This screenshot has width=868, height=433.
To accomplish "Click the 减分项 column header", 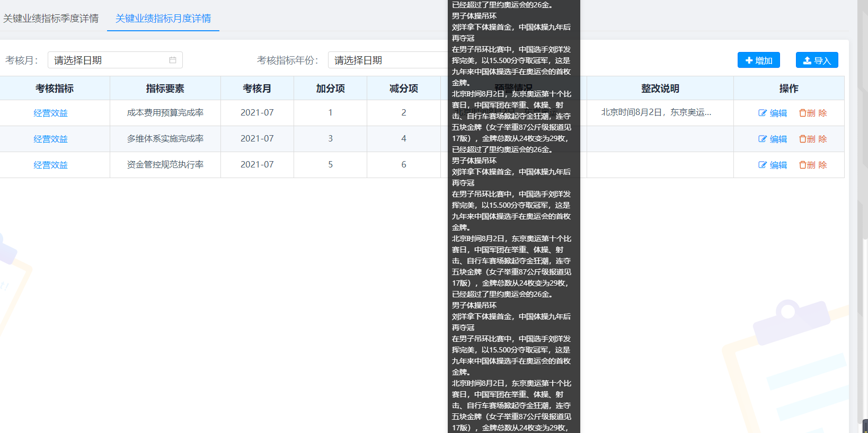I will [x=404, y=89].
